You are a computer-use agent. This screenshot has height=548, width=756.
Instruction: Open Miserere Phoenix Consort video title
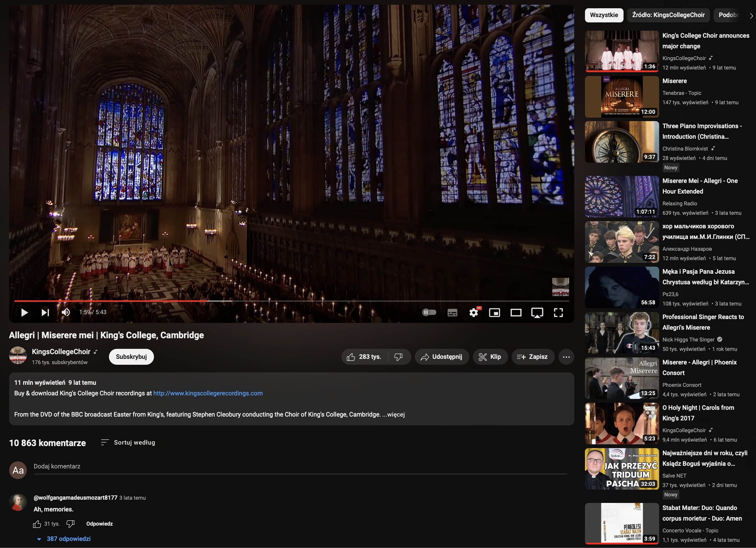tap(699, 368)
